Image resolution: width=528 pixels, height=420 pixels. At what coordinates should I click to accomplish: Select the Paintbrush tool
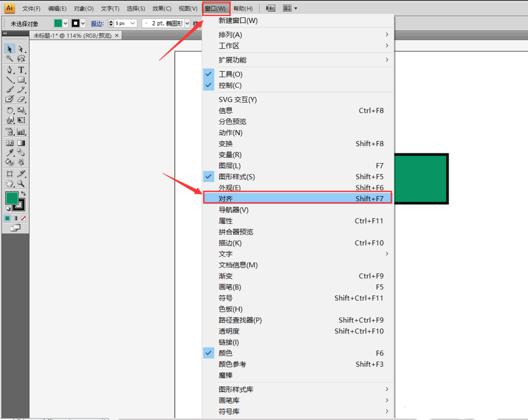tap(10, 90)
